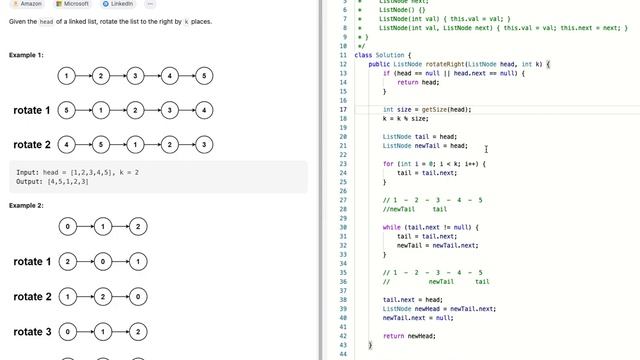Click the rotateRight method signature line
The width and height of the screenshot is (640, 360).
click(459, 64)
